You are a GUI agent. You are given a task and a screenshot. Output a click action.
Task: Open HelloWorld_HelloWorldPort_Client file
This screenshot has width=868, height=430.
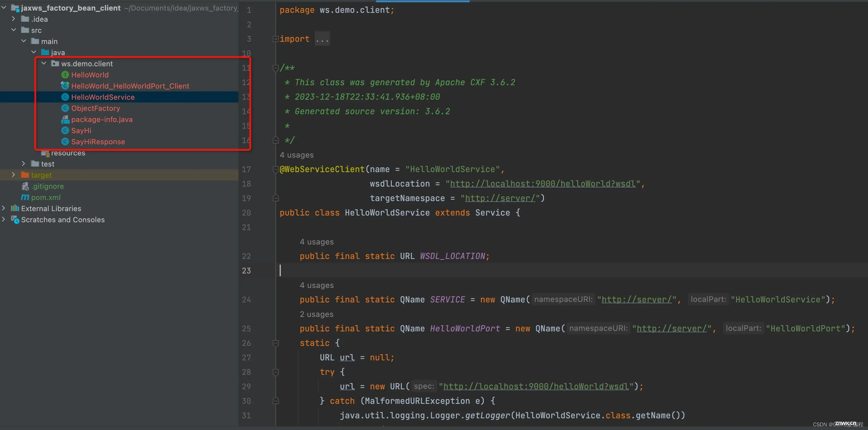point(130,86)
